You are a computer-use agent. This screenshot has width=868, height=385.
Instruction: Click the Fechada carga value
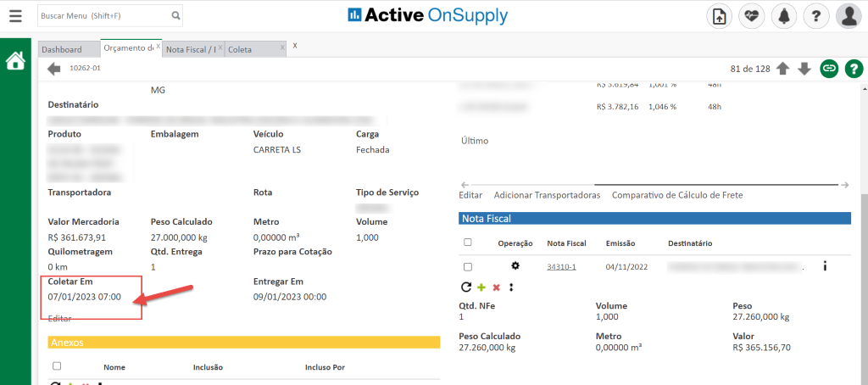(x=373, y=149)
